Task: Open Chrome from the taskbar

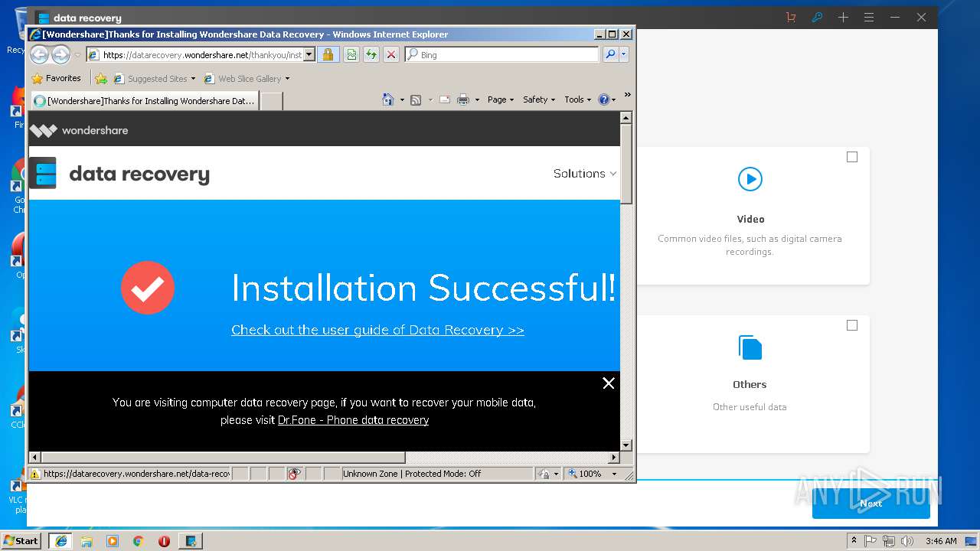Action: point(138,541)
